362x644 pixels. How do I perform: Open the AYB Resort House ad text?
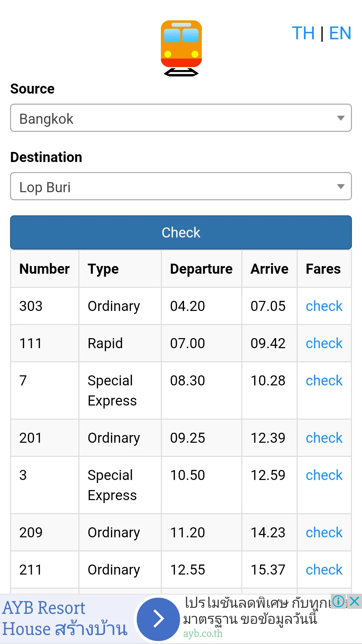click(65, 619)
